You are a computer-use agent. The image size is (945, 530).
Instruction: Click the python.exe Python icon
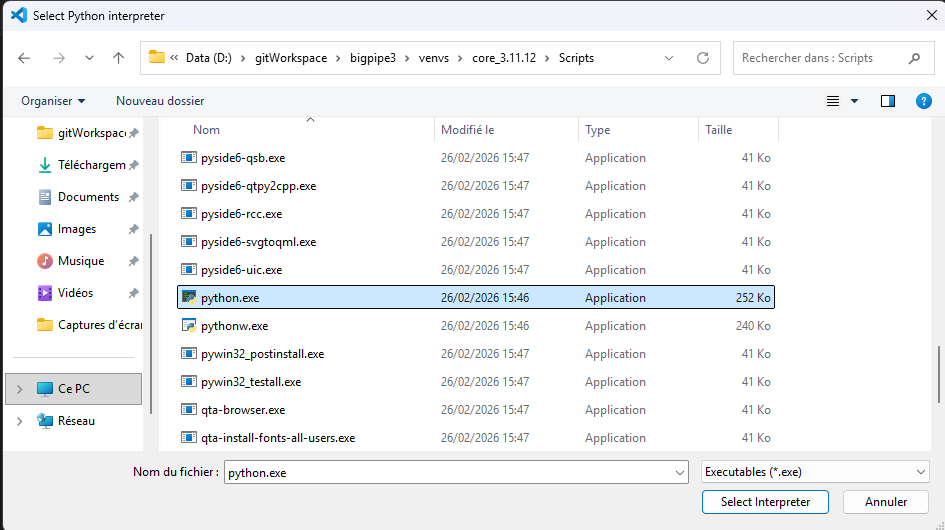coord(189,297)
